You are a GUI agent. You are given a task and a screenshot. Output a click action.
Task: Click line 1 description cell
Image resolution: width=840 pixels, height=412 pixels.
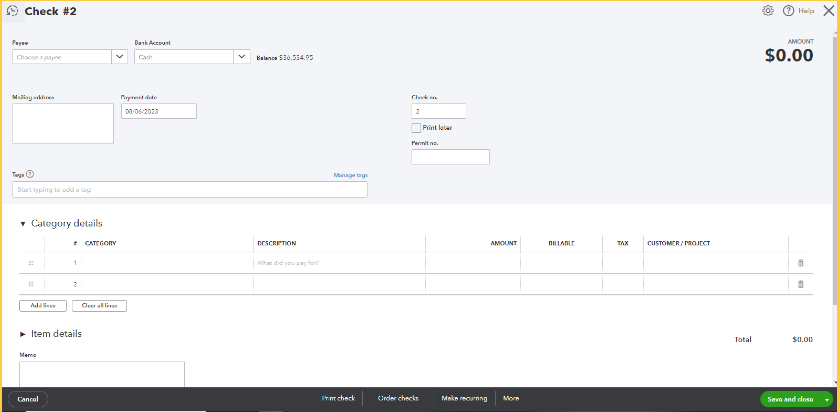pyautogui.click(x=340, y=263)
